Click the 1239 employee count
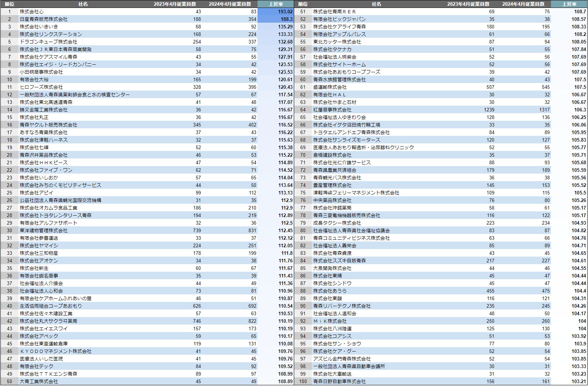 click(489, 110)
